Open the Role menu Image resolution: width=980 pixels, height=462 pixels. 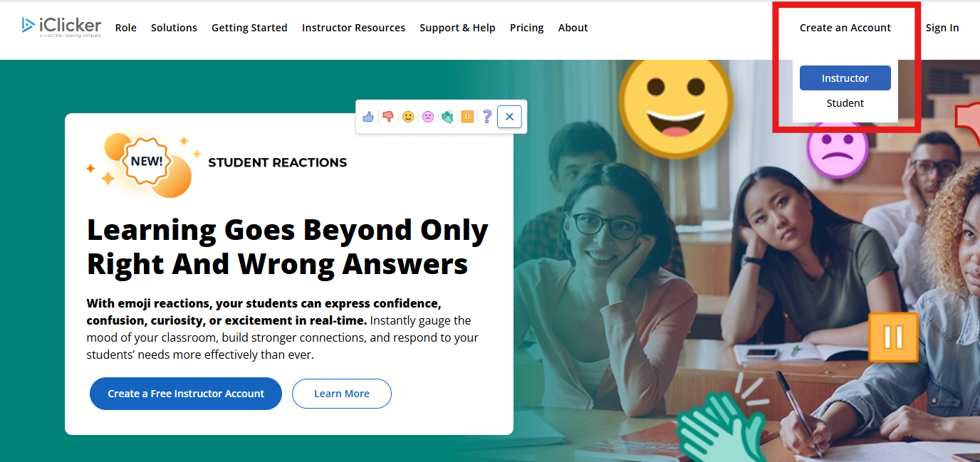126,28
